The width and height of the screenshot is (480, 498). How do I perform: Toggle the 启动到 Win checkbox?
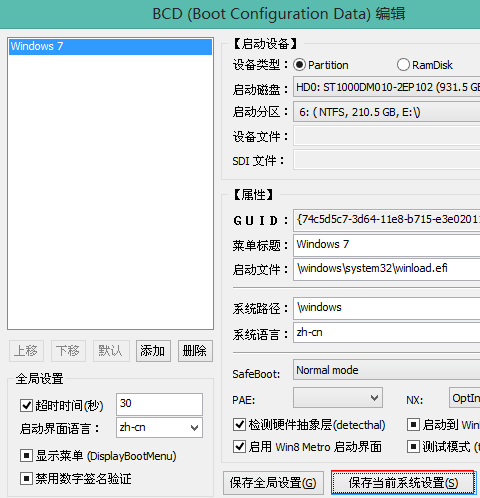[413, 425]
